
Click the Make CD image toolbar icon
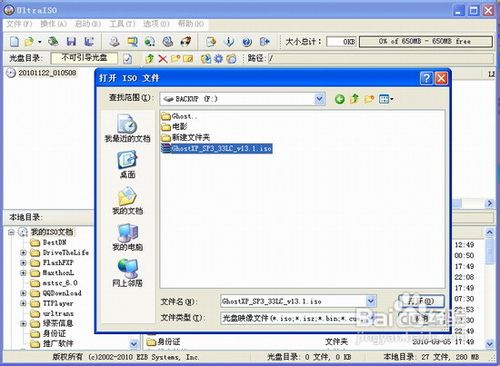(114, 42)
